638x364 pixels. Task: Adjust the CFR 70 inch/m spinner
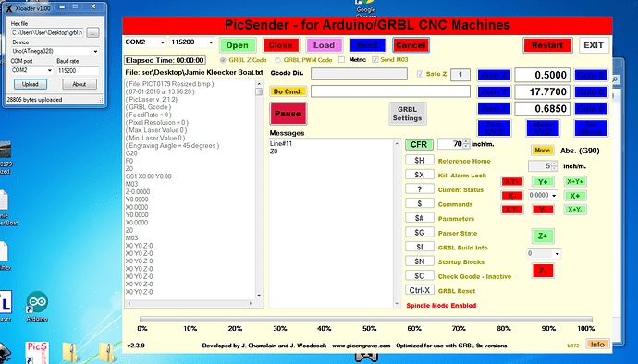click(x=466, y=144)
